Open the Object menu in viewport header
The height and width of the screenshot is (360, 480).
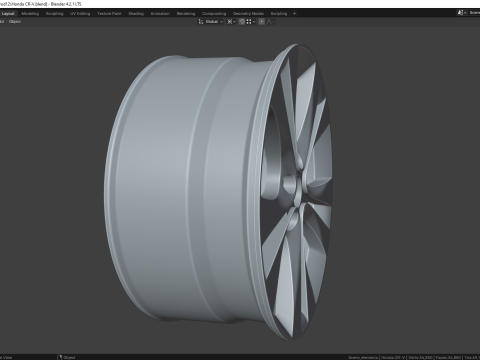pyautogui.click(x=15, y=22)
